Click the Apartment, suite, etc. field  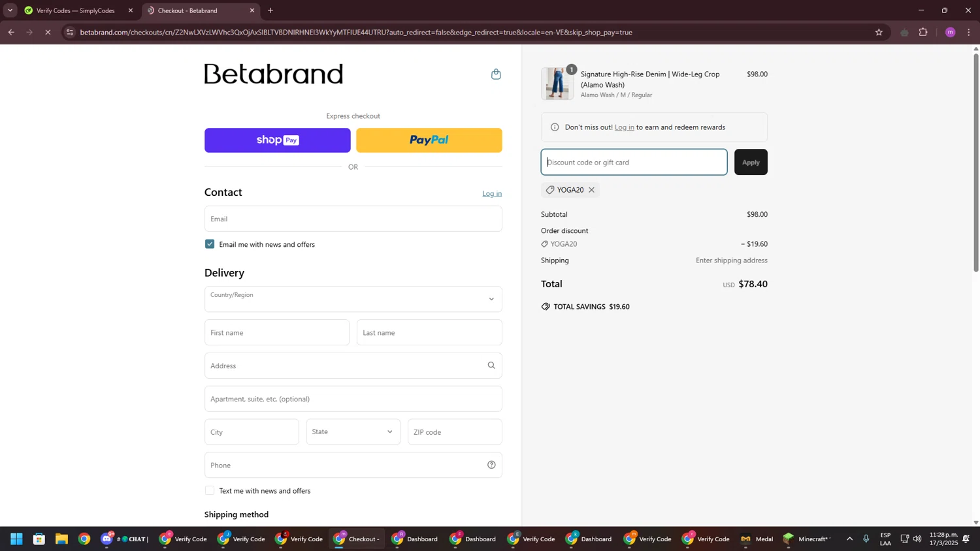point(353,399)
